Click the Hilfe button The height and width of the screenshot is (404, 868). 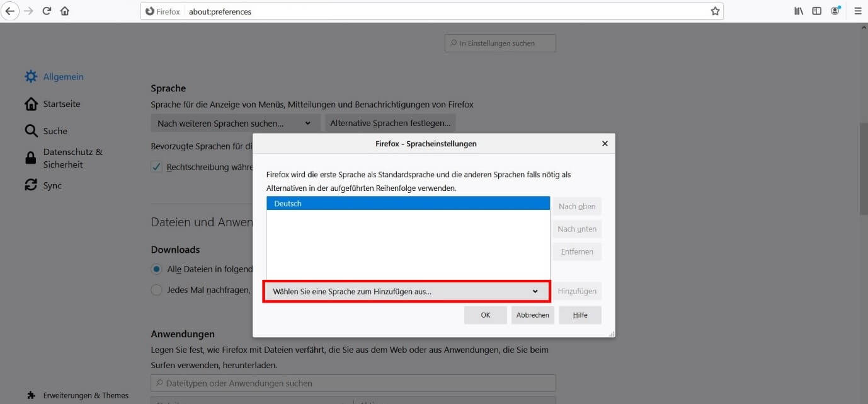[x=580, y=315]
